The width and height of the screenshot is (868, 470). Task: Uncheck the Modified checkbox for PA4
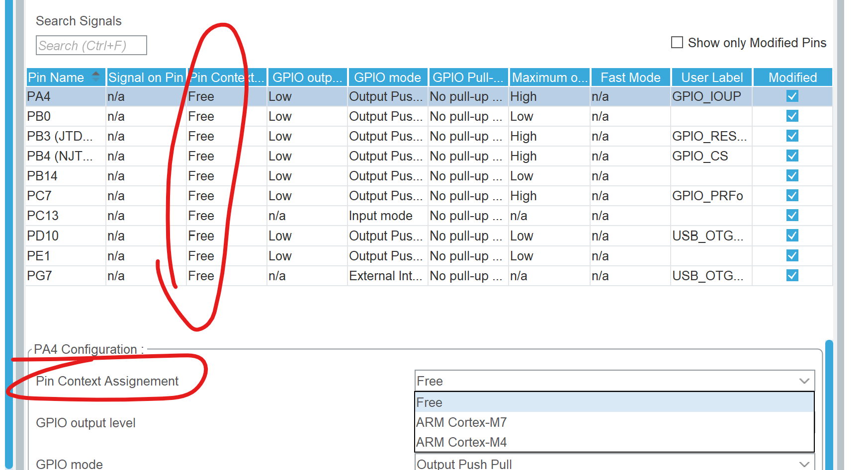point(791,96)
